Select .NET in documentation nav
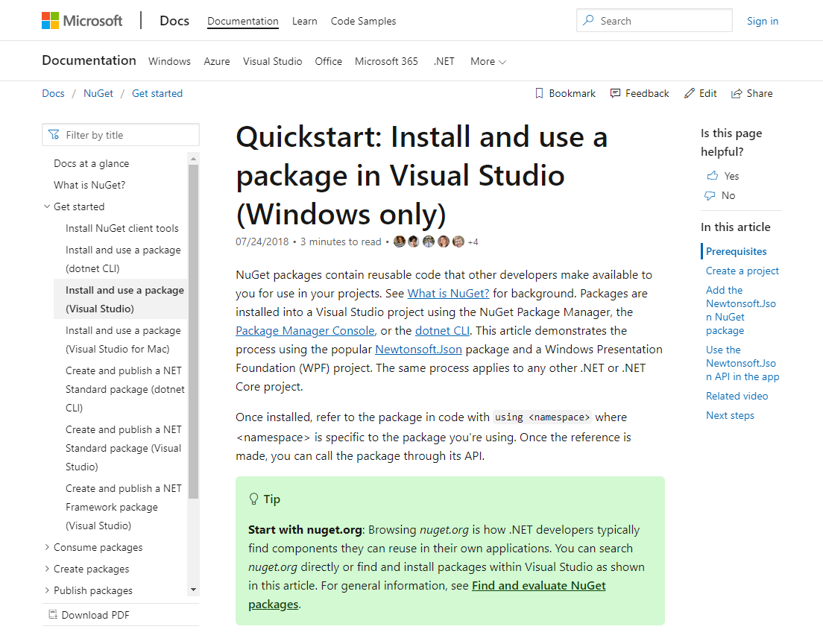 [x=444, y=61]
